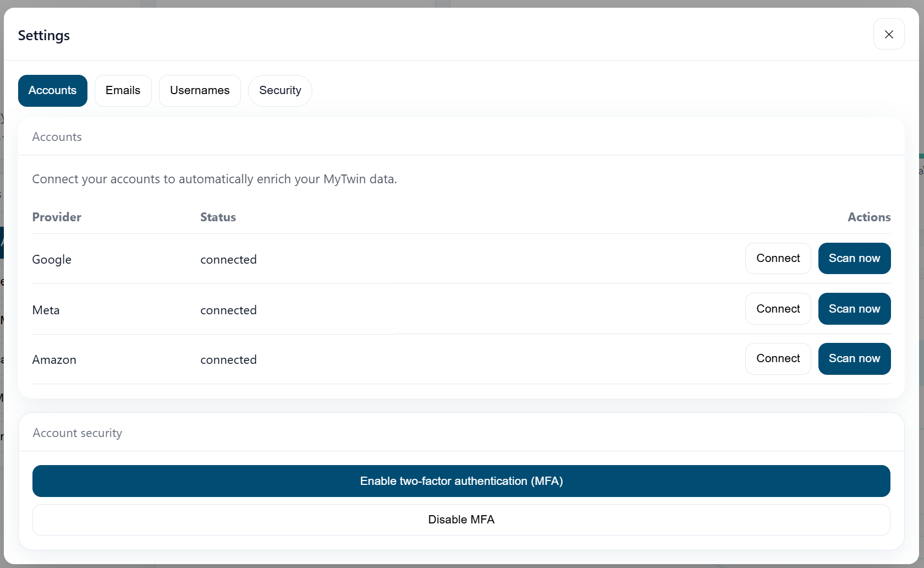
Task: Enable two-factor authentication (MFA)
Action: [461, 481]
